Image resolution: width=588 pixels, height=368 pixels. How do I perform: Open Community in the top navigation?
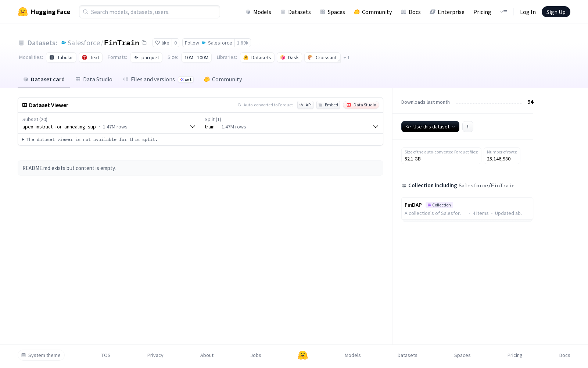pyautogui.click(x=373, y=12)
